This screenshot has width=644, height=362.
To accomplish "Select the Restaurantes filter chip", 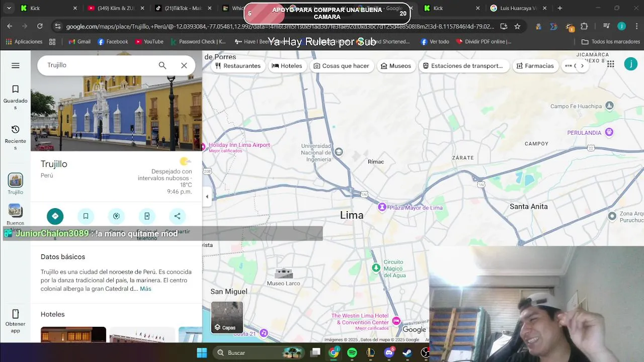I will (238, 66).
